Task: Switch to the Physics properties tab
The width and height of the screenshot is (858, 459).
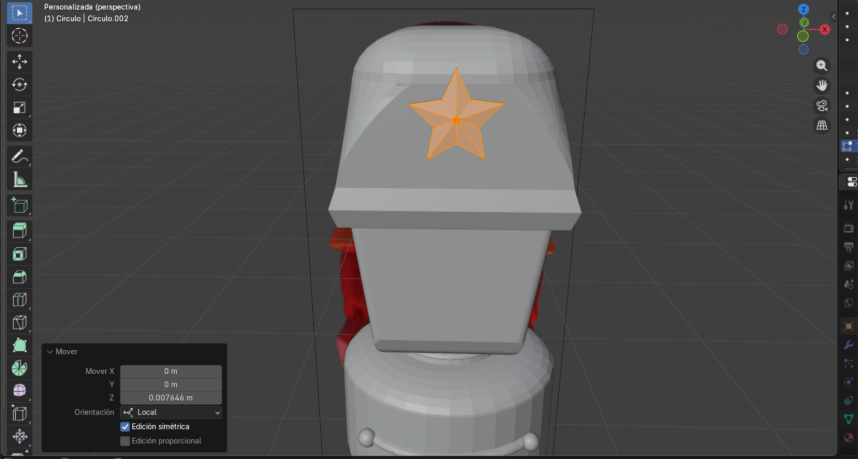Action: [849, 382]
